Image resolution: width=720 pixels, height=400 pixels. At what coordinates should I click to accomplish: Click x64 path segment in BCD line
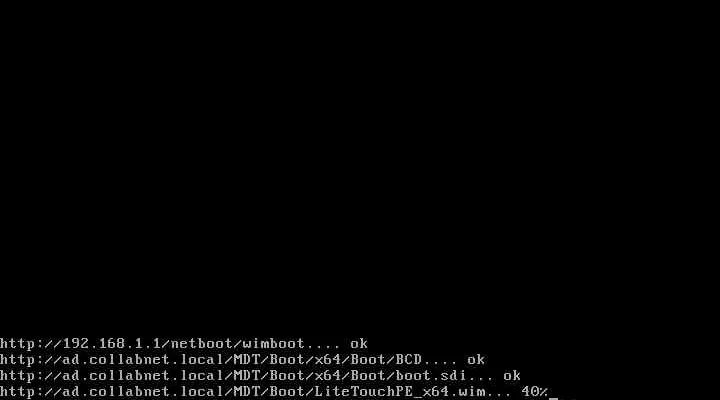(x=328, y=360)
